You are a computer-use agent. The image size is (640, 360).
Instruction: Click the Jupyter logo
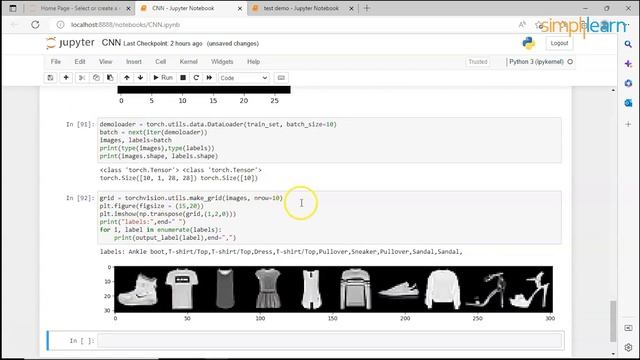(x=70, y=43)
